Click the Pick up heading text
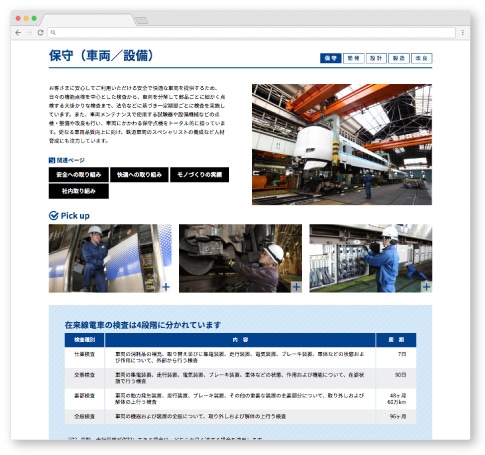The width and height of the screenshot is (485, 455). pos(75,216)
